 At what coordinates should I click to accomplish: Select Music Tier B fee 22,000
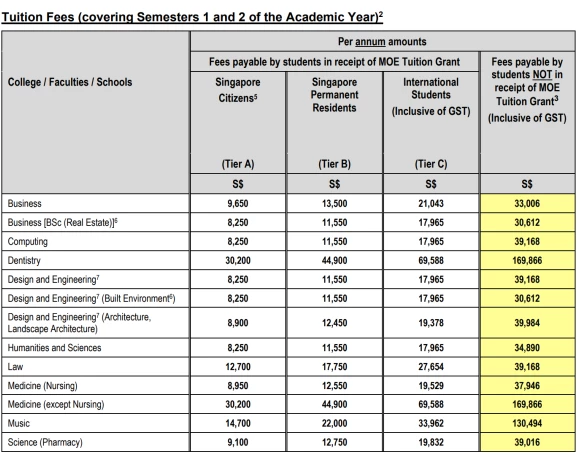pyautogui.click(x=334, y=423)
